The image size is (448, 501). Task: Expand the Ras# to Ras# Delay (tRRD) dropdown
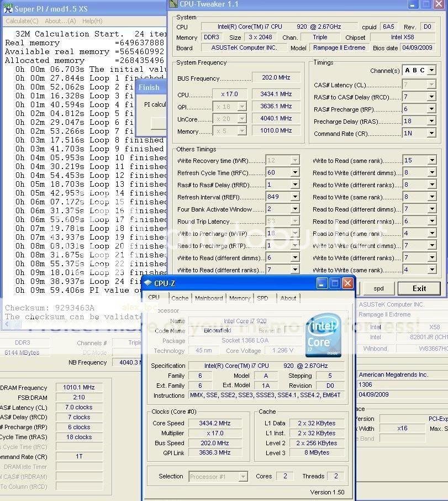point(295,184)
